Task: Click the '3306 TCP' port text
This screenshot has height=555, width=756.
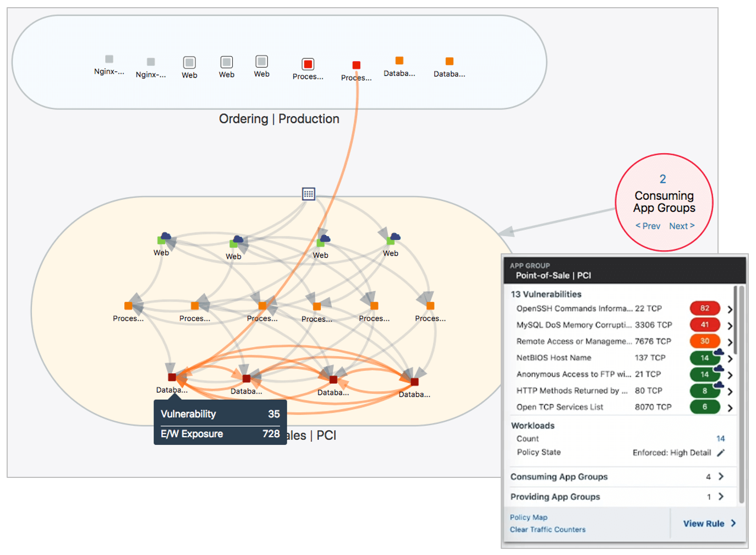Action: [x=653, y=325]
